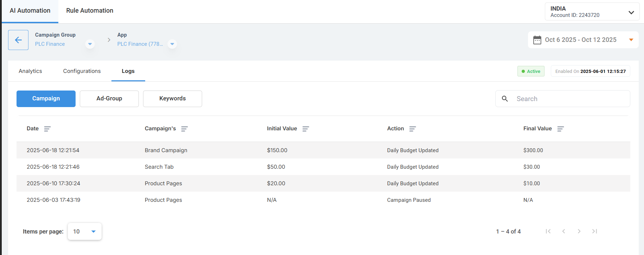Click the Date column filter icon
644x255 pixels.
pyautogui.click(x=47, y=129)
